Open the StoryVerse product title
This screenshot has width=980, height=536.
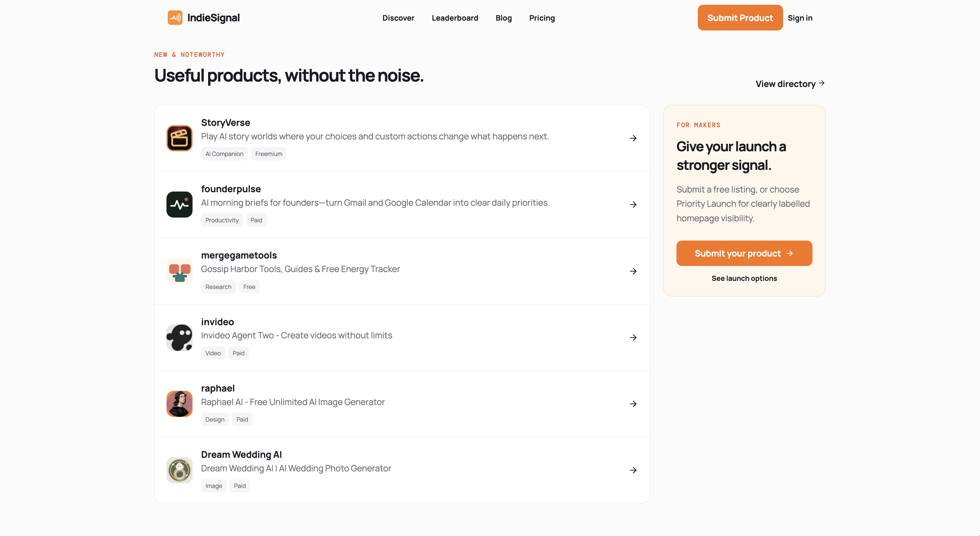coord(225,122)
